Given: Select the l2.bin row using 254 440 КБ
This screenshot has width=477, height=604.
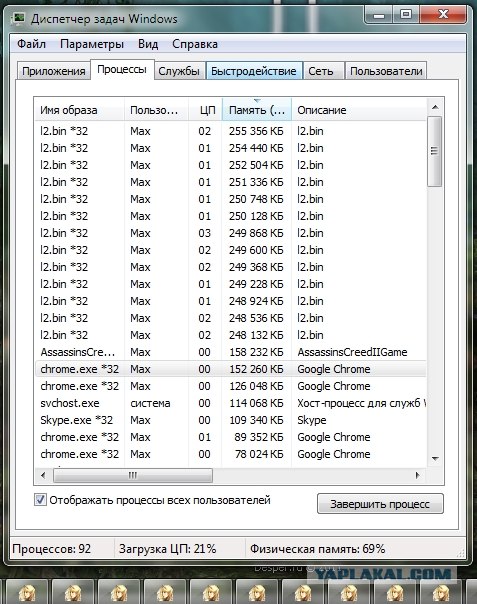Looking at the screenshot, I should 230,148.
